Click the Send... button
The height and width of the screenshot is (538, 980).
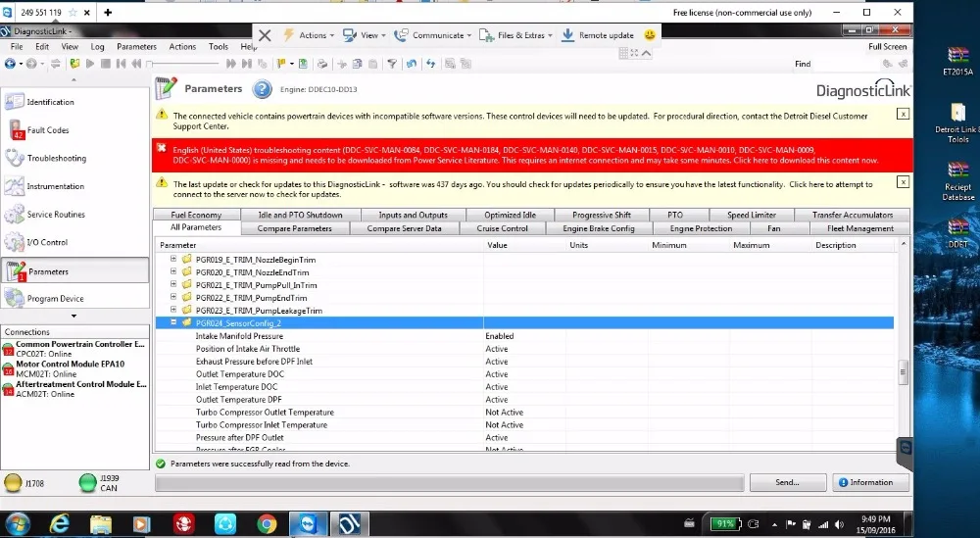787,482
